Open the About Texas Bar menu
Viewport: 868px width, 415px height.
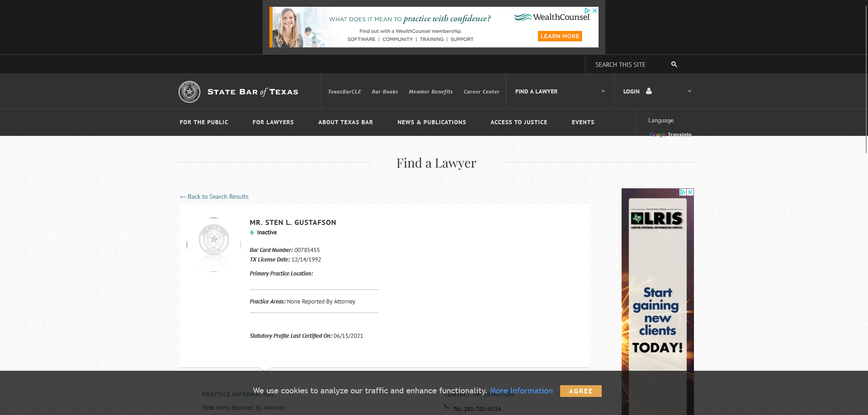(x=345, y=122)
